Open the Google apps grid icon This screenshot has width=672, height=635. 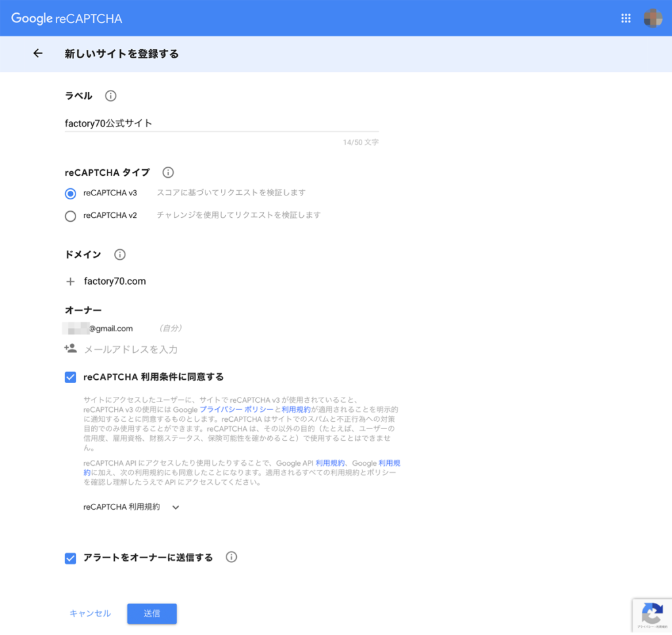[625, 18]
